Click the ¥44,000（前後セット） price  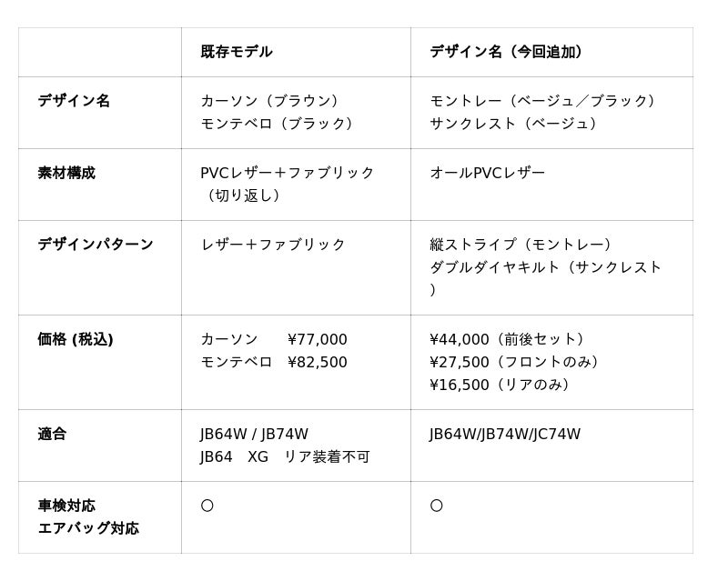[511, 339]
